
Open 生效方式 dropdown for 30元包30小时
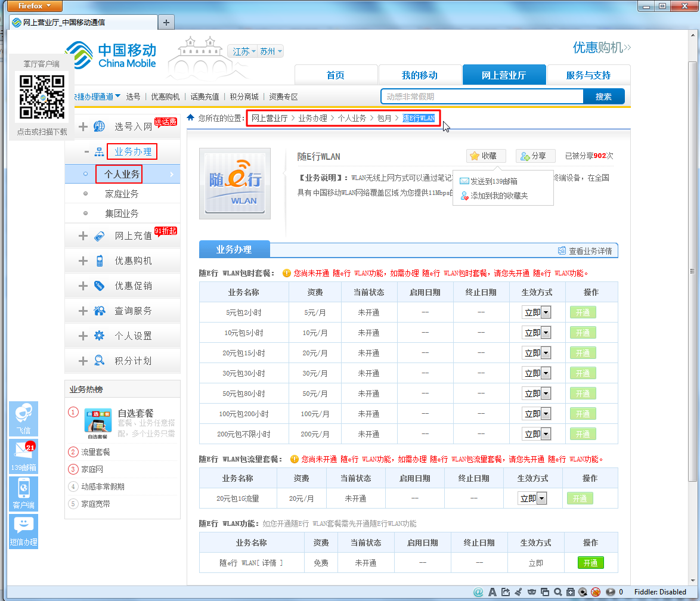(536, 373)
